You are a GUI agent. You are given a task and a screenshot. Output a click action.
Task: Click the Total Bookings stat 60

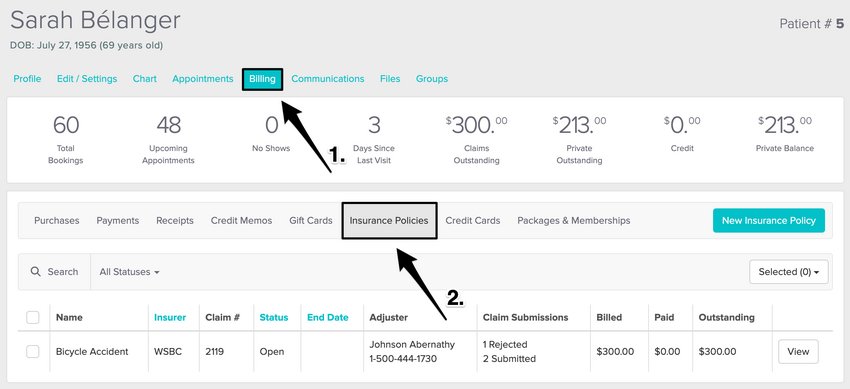pyautogui.click(x=66, y=140)
